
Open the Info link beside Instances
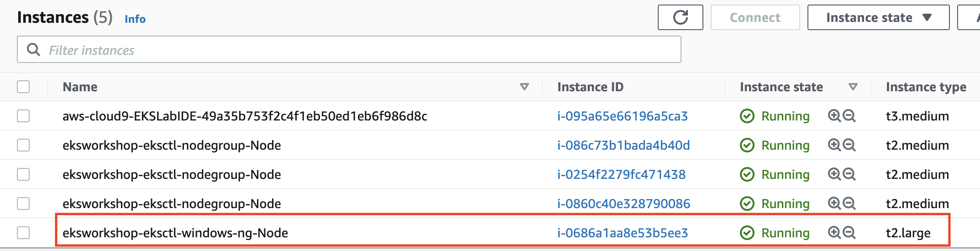(135, 19)
